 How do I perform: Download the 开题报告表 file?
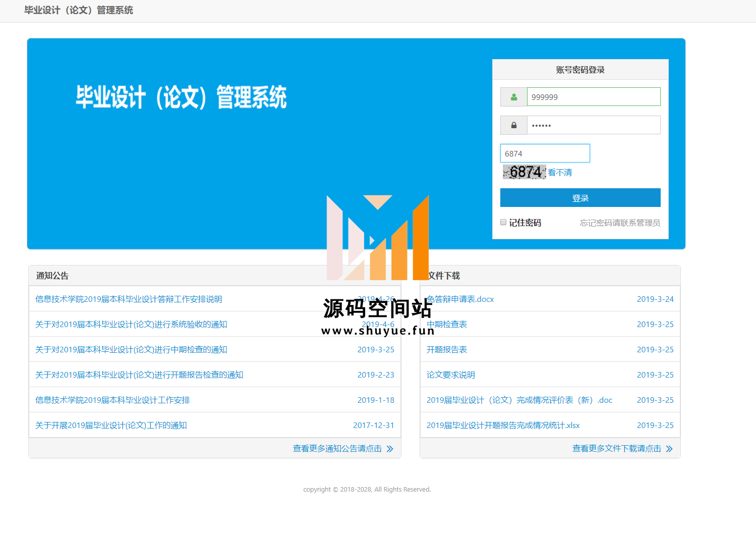coord(447,350)
